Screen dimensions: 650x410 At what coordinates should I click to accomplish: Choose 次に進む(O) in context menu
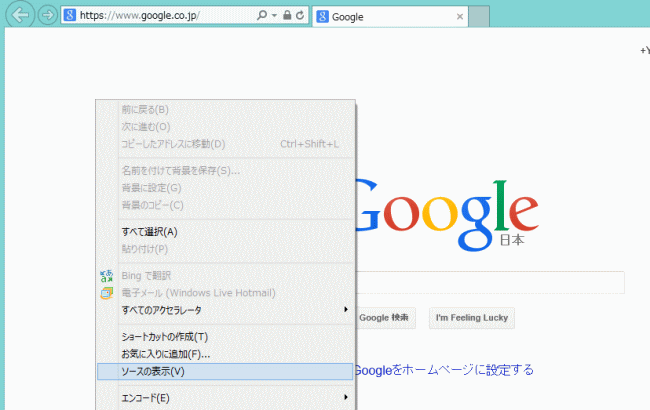(x=225, y=127)
